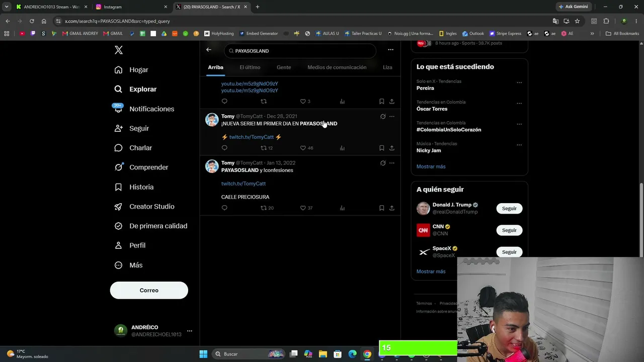
Task: Open search settings menu next to search box
Action: click(x=390, y=50)
